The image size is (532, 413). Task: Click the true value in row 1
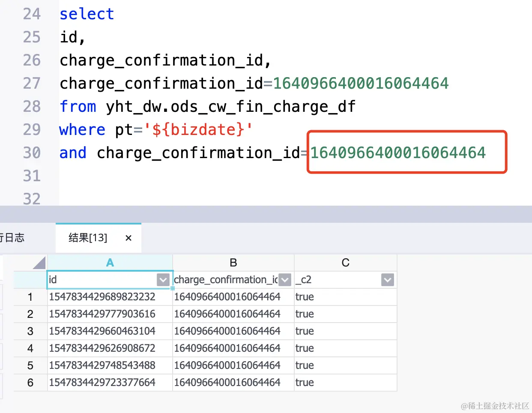click(346, 297)
